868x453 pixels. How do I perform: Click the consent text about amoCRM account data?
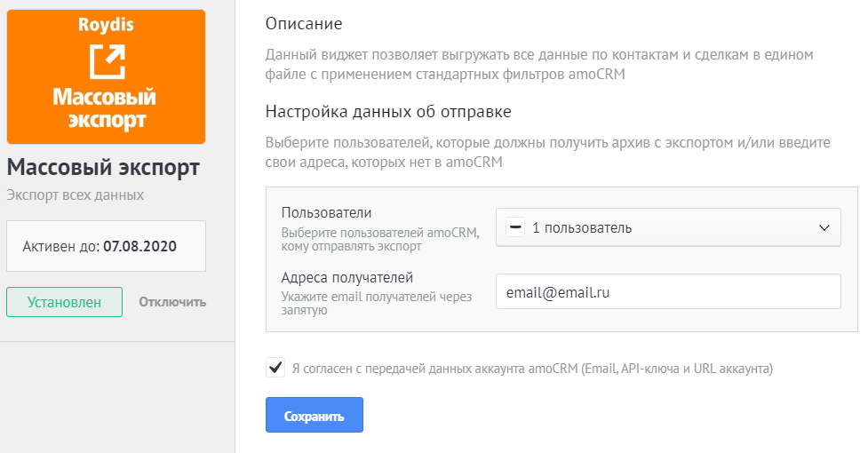coord(532,369)
